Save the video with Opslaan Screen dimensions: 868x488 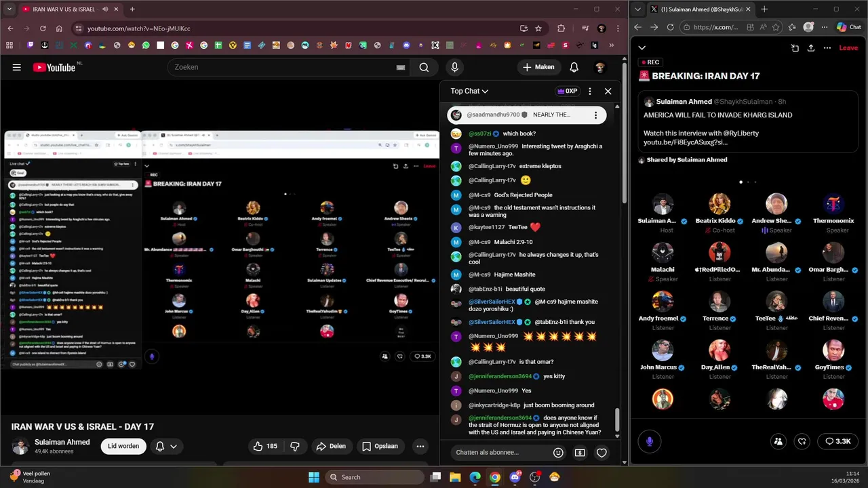point(380,446)
